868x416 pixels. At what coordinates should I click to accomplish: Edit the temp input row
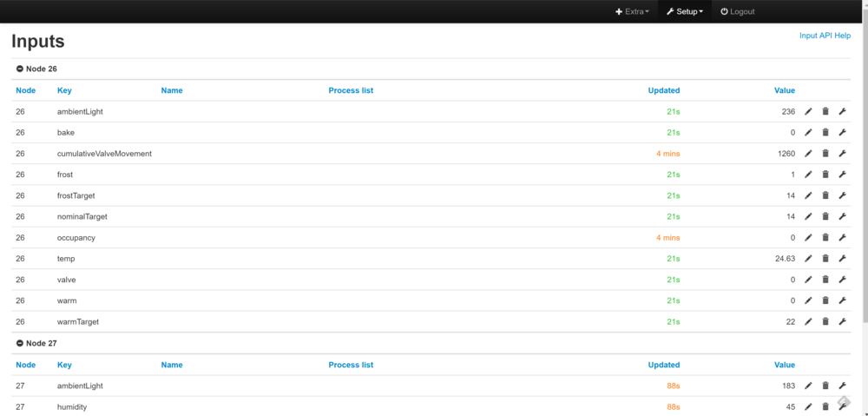click(808, 259)
